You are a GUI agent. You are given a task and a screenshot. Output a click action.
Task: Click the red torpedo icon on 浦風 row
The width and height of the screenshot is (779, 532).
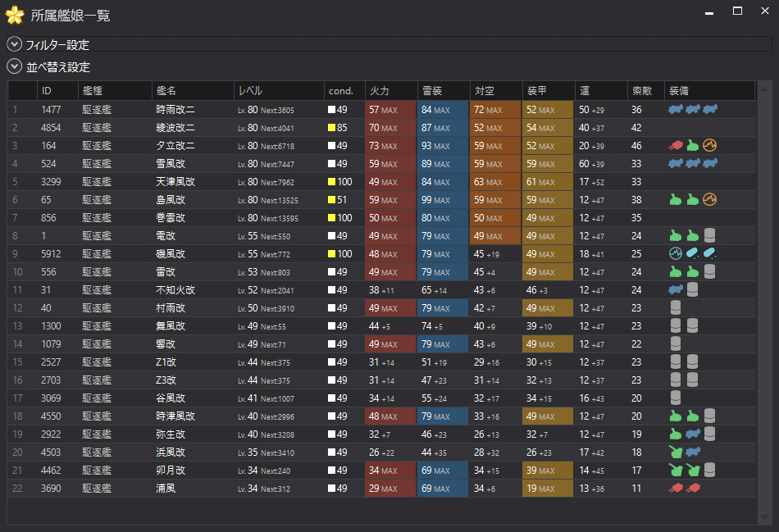tap(676, 487)
